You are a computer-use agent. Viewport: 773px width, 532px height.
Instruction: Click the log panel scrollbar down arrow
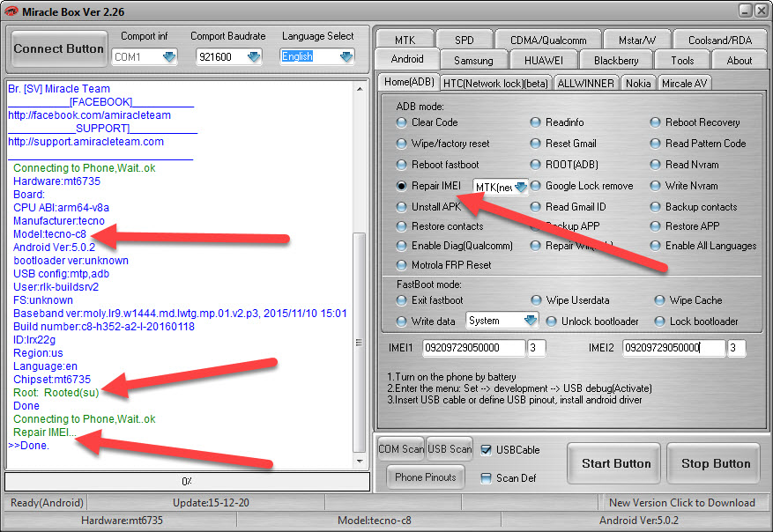pos(360,461)
